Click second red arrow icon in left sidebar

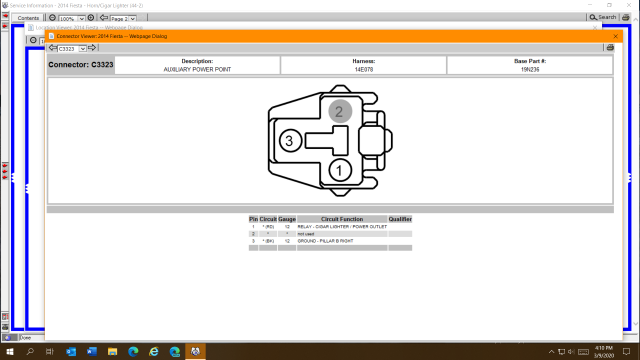click(5, 26)
